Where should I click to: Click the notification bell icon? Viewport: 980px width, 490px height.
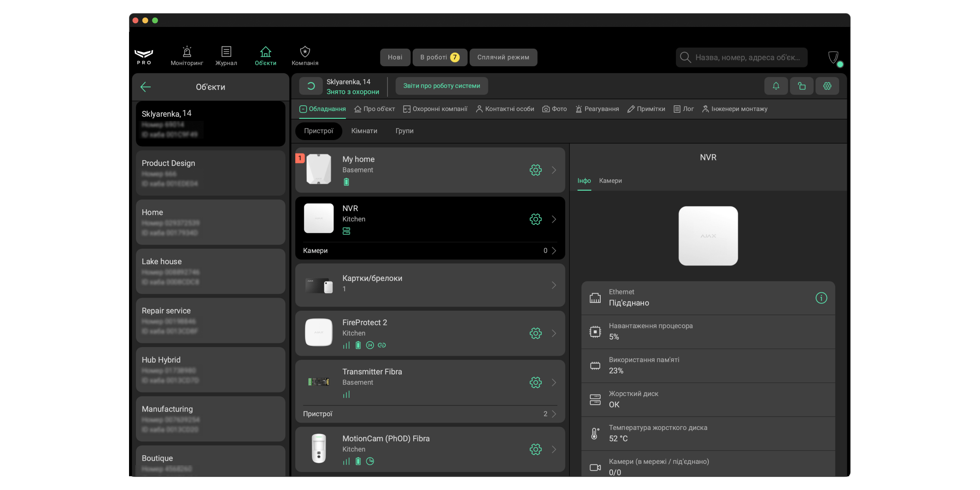click(x=776, y=86)
